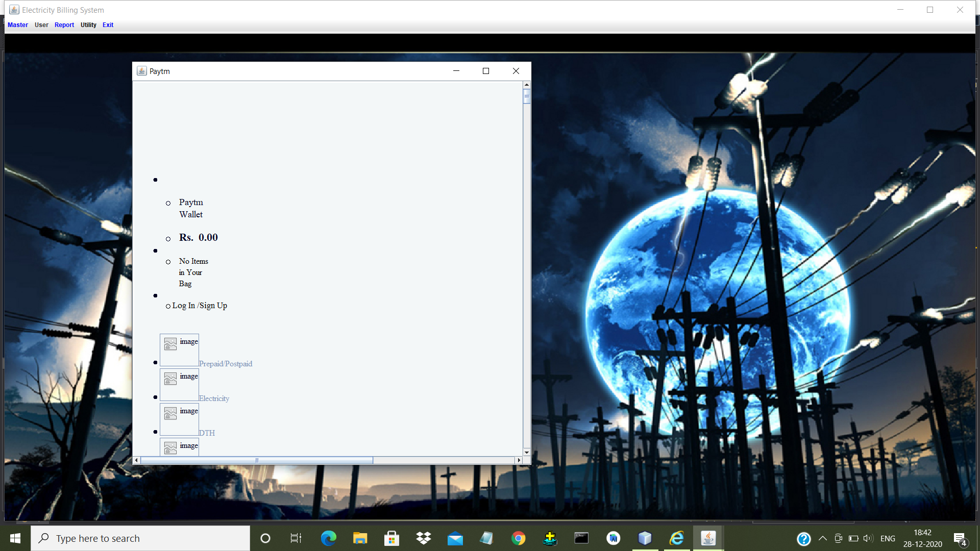Click broken image icon beside Prepaid/Postpaid

pos(171,344)
